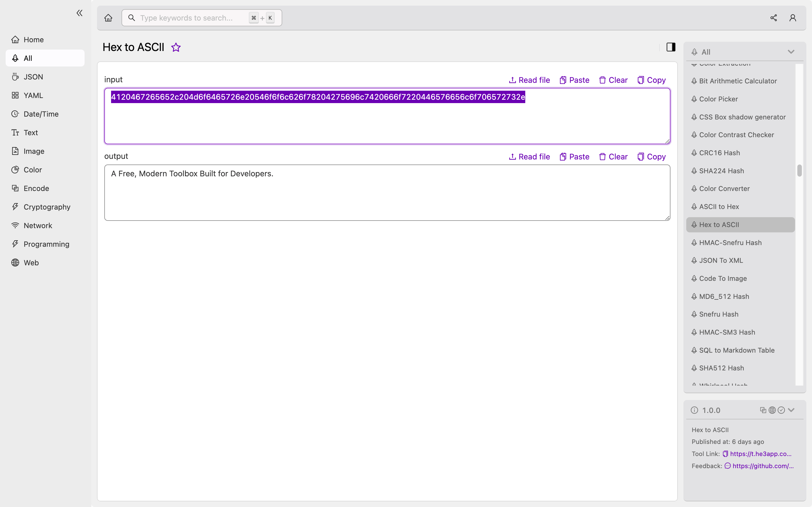Screen dimensions: 812x507
Task: Toggle the favorite star for Hex to ASCII
Action: tap(175, 47)
